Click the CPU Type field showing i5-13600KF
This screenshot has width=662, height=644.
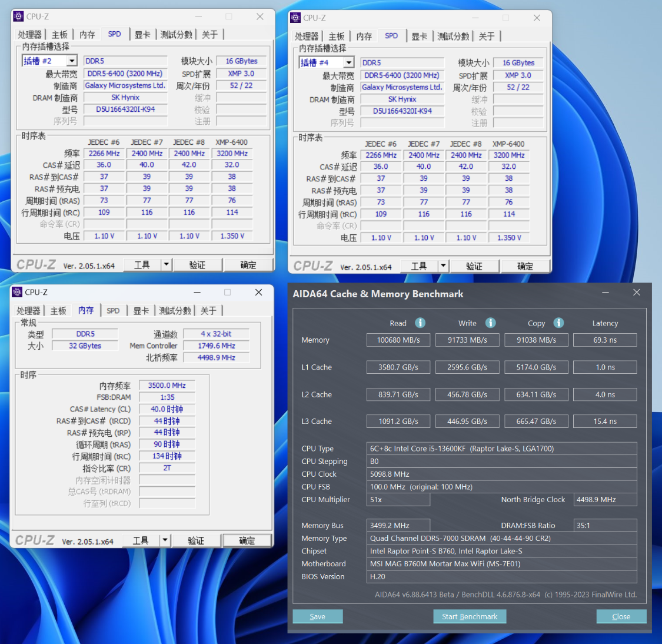coord(501,449)
